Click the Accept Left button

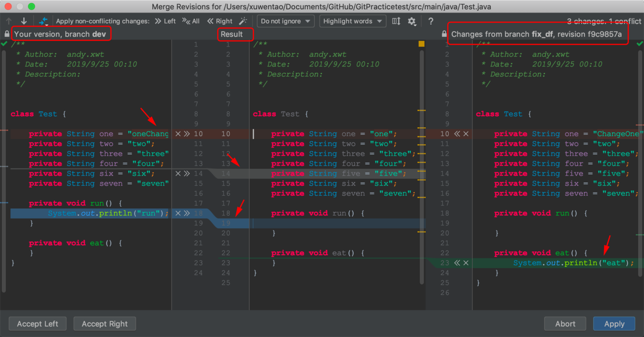click(x=37, y=323)
